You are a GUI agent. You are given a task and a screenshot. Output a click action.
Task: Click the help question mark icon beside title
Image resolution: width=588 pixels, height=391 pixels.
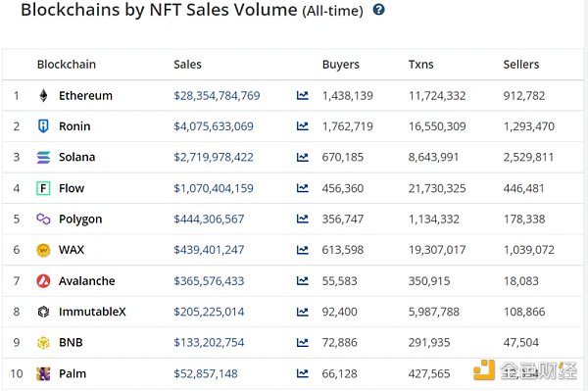378,10
